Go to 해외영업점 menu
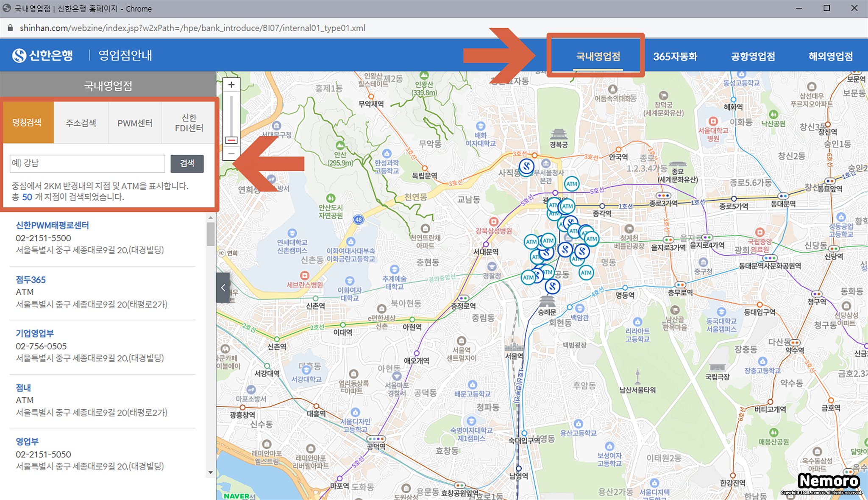The height and width of the screenshot is (500, 868). [x=830, y=56]
